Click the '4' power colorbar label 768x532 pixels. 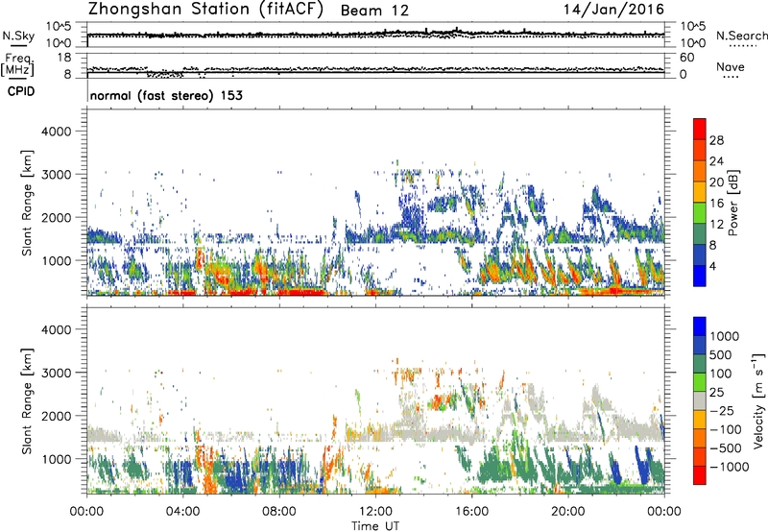pyautogui.click(x=713, y=266)
